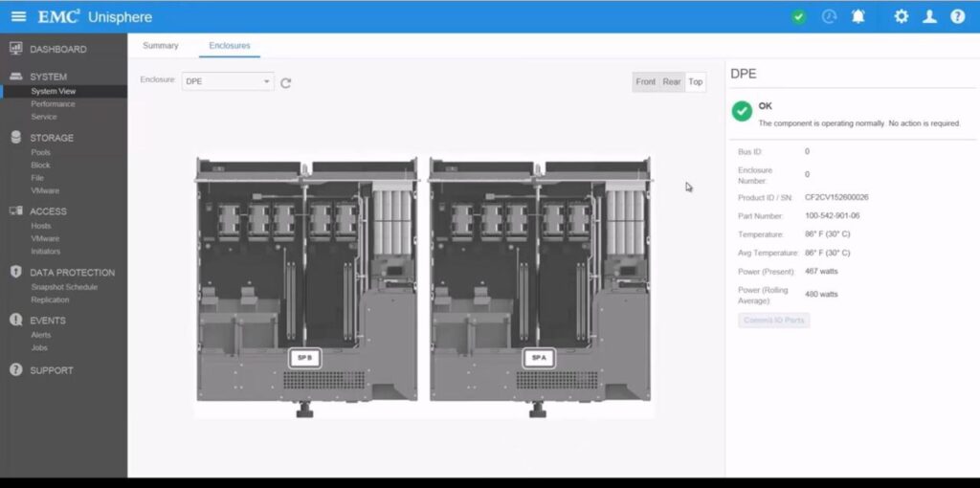Open Performance under System
980x488 pixels.
click(54, 103)
